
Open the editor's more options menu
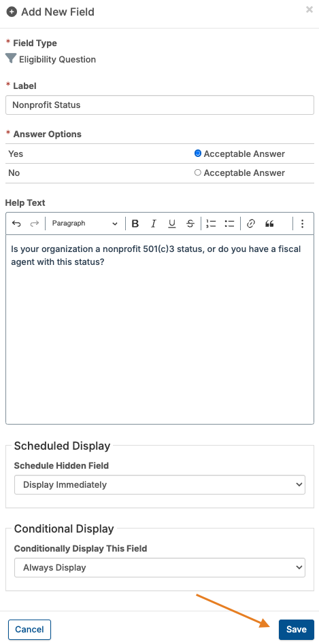(x=302, y=223)
